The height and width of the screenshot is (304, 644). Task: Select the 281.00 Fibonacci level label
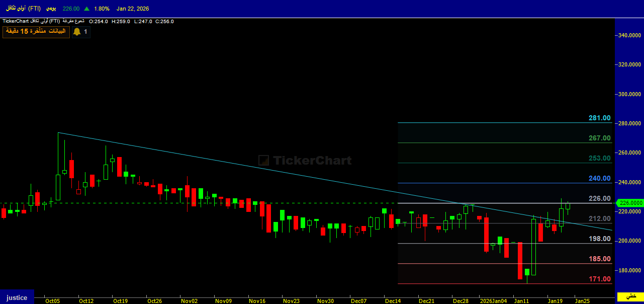[599, 118]
